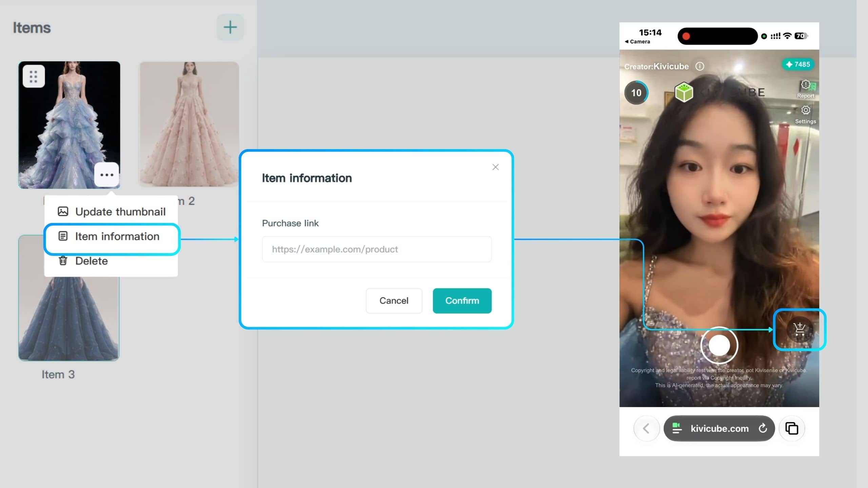The image size is (868, 488).
Task: Grab the drag handle on the first item
Action: tap(34, 77)
